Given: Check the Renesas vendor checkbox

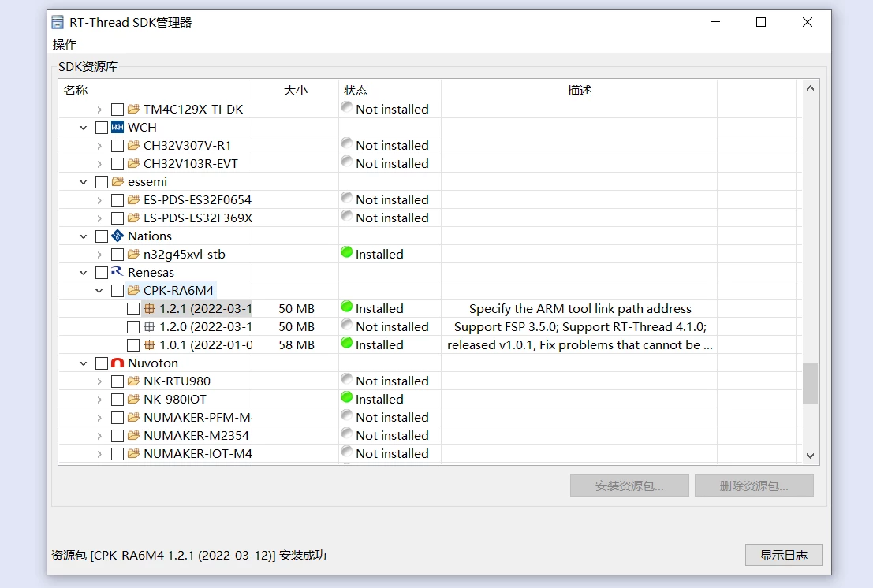Looking at the screenshot, I should point(101,273).
